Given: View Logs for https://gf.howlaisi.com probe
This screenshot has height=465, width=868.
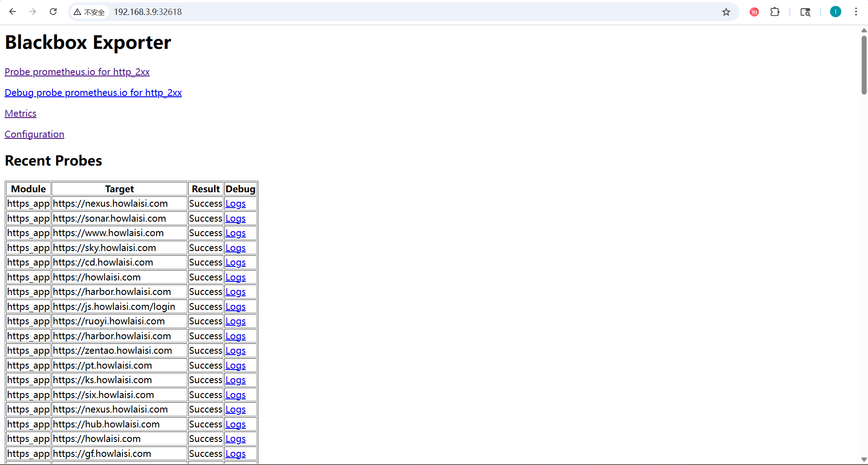Looking at the screenshot, I should [x=235, y=453].
